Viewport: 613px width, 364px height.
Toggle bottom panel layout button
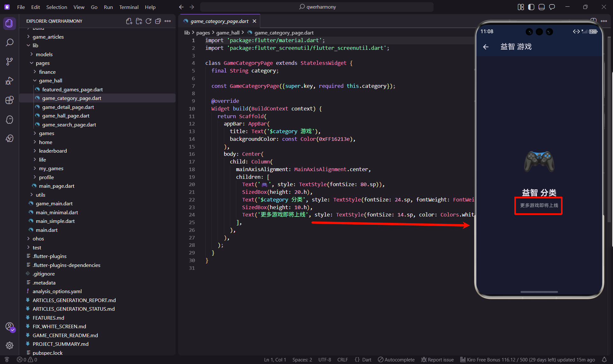click(x=541, y=7)
